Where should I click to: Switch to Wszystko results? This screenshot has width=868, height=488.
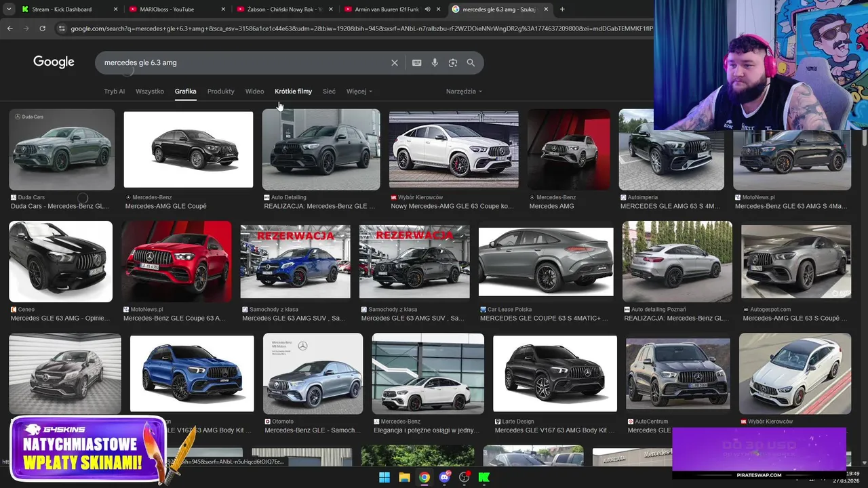150,91
